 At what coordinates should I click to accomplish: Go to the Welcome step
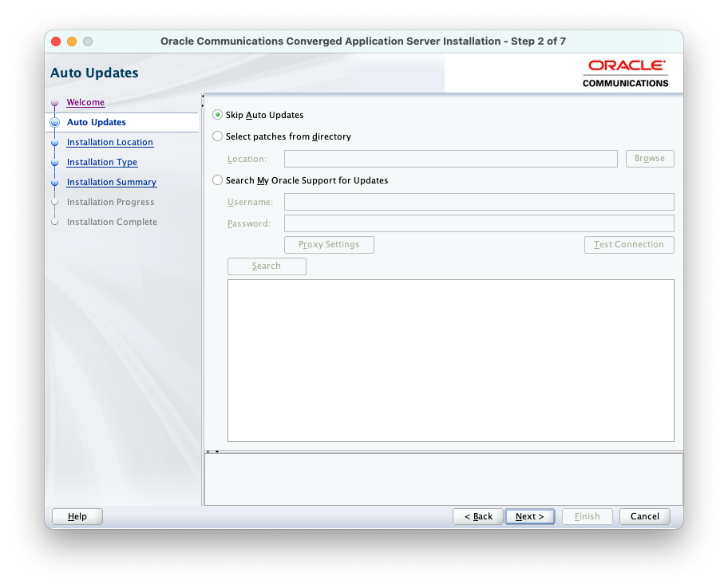click(85, 102)
